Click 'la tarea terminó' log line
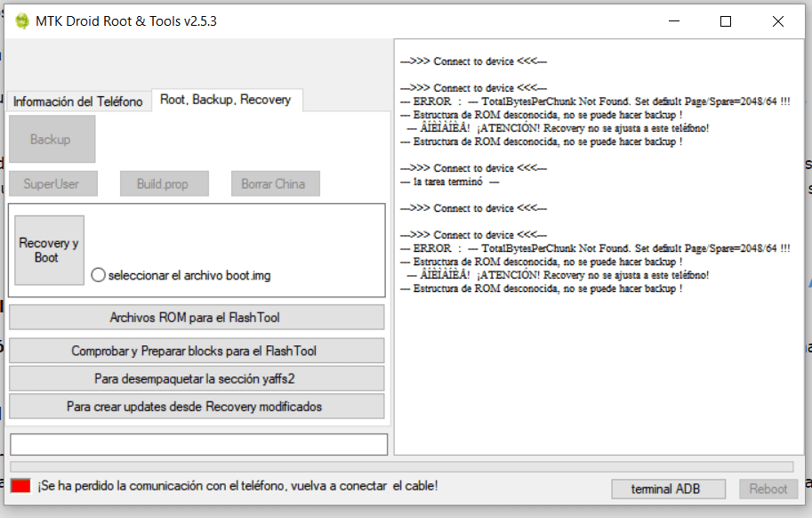 tap(449, 182)
